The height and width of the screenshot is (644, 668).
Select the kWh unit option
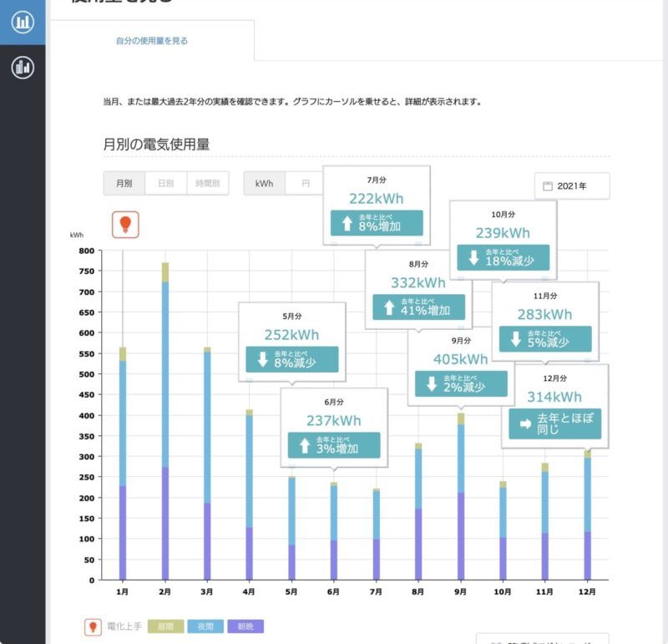point(263,182)
